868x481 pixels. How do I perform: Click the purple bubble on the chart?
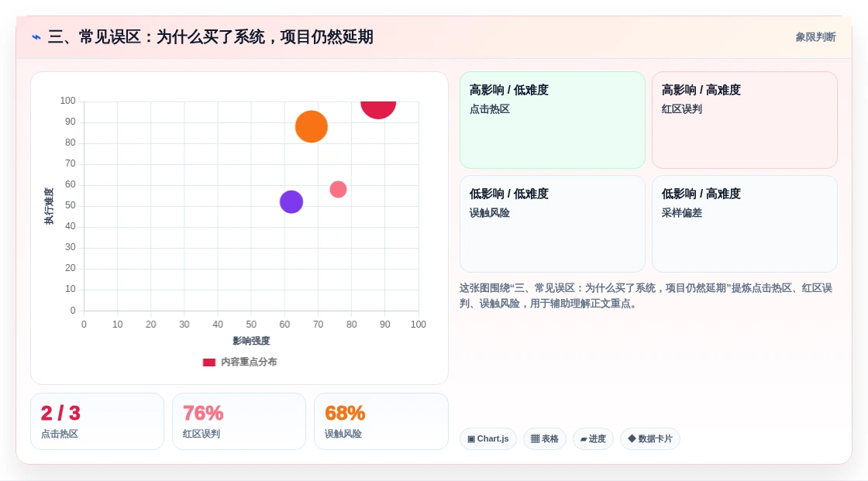(291, 202)
